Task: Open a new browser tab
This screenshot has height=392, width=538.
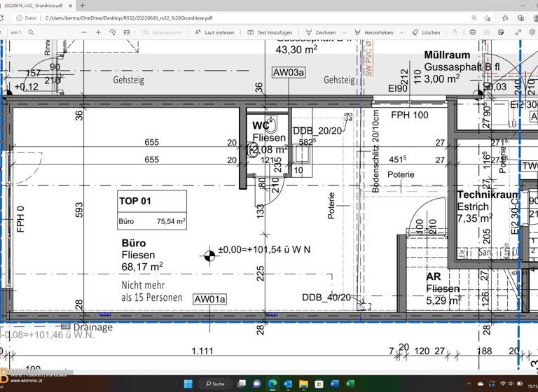Action: pos(82,6)
